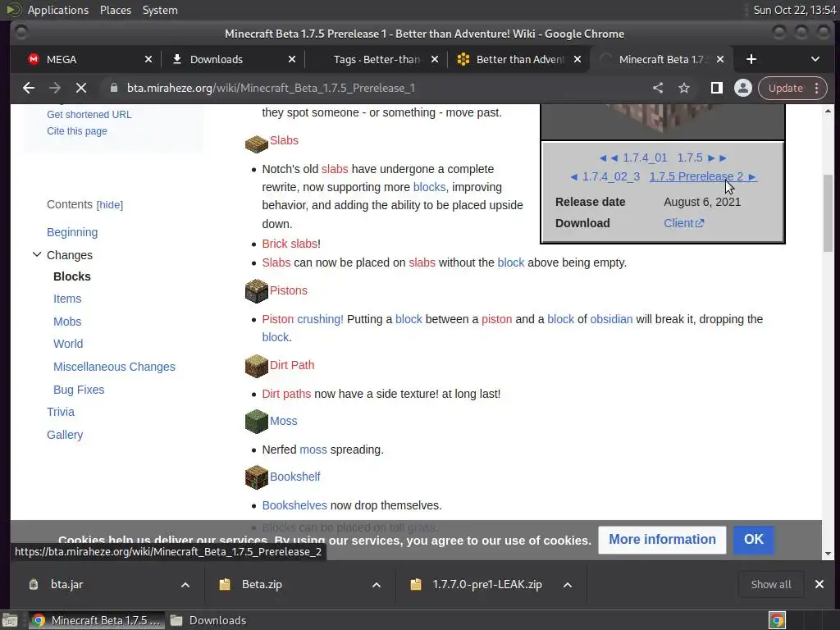Open the 1.7.5 version link
Screen dimensions: 840x630
pos(702,158)
